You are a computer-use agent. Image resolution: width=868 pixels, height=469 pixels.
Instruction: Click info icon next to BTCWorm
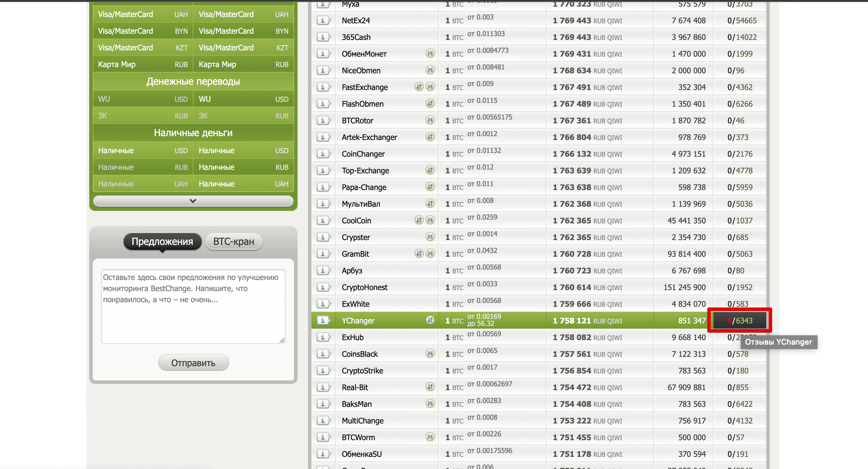click(323, 437)
